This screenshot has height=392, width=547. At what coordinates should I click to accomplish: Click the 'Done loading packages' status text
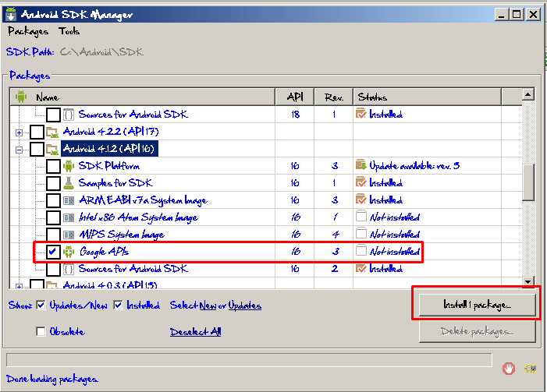pyautogui.click(x=52, y=379)
